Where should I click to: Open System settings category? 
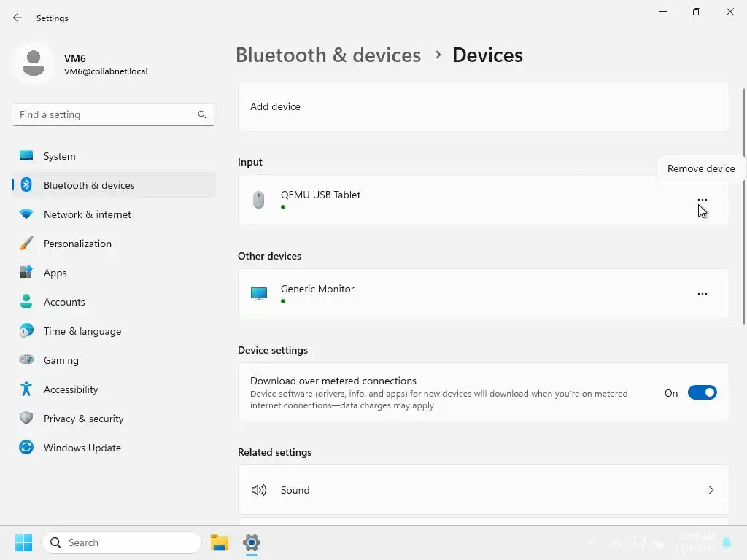(114, 156)
